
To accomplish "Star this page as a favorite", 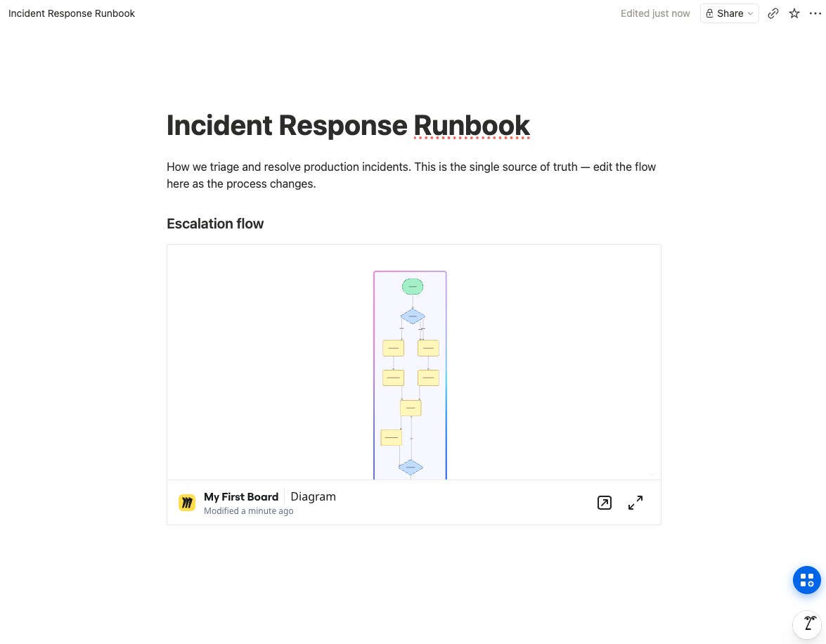I will [x=794, y=13].
